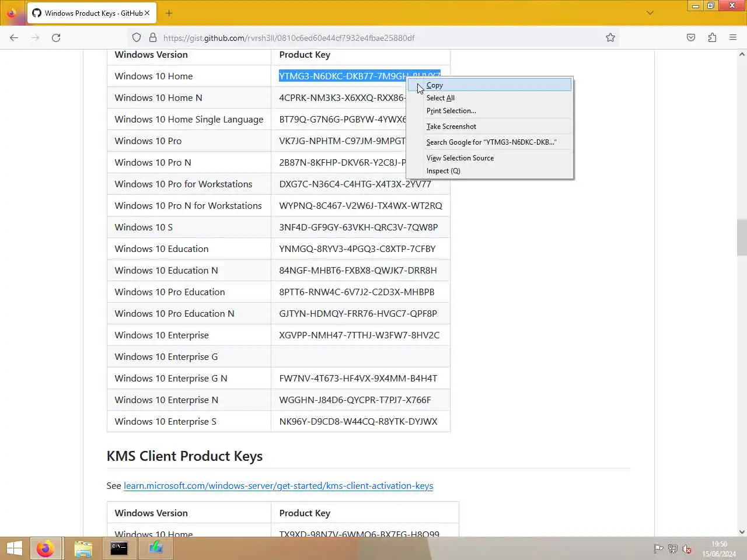Reload the current page
747x560 pixels.
(x=56, y=37)
